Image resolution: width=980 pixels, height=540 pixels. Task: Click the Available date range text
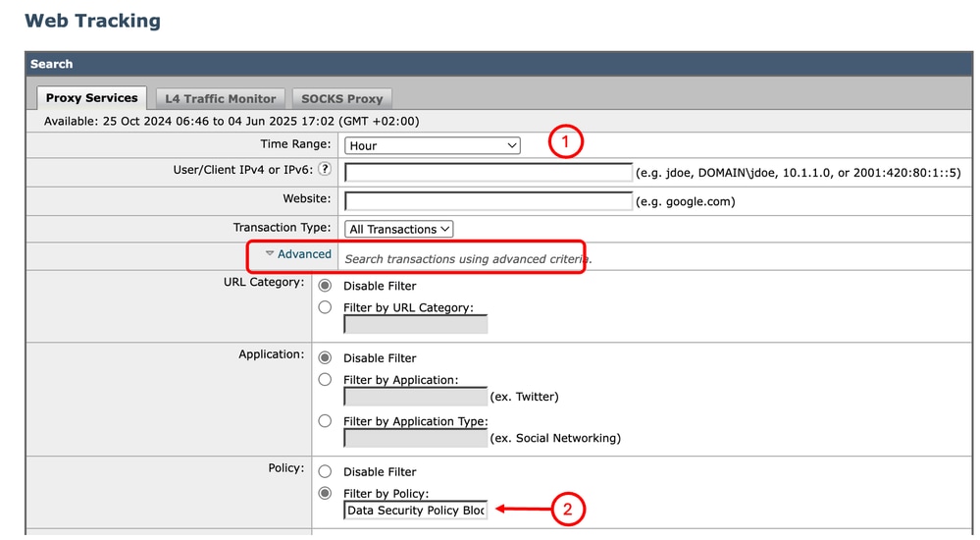click(232, 122)
